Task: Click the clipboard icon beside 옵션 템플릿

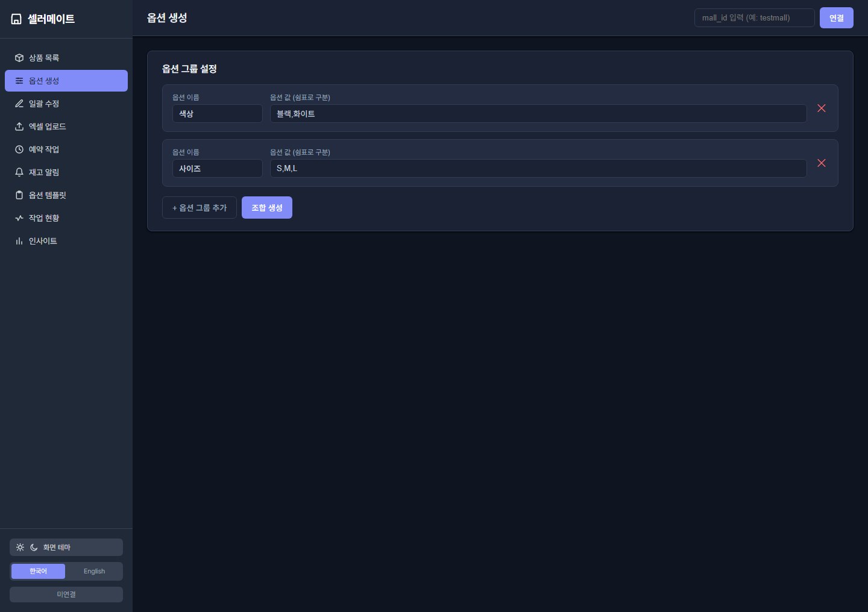Action: point(19,195)
